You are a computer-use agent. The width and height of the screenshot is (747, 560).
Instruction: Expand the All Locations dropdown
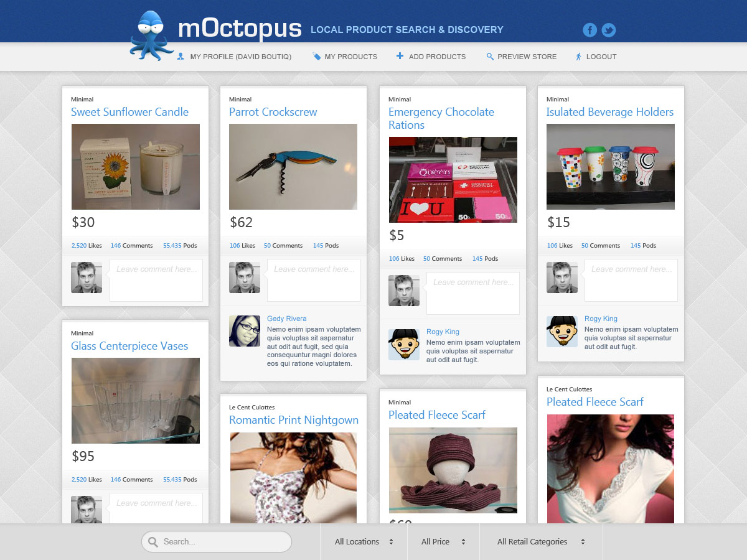tap(364, 542)
